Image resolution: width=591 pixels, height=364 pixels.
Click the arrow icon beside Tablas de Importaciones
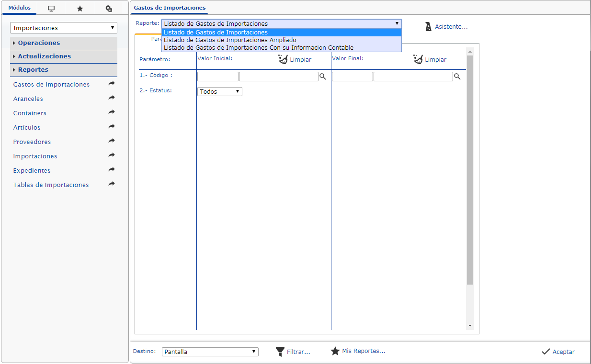coord(112,184)
